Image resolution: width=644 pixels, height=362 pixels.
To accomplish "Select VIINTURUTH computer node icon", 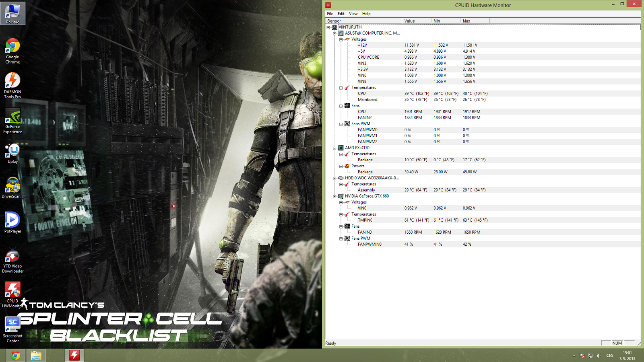I will 335,27.
